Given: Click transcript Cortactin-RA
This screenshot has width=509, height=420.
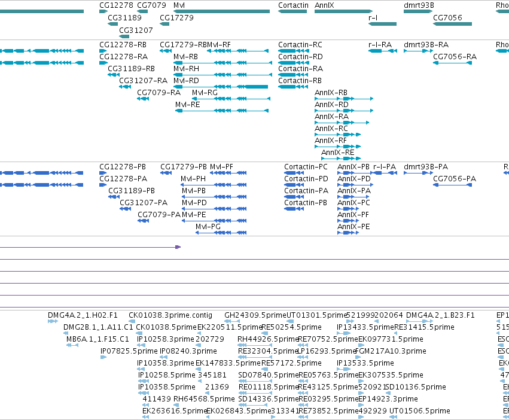Looking at the screenshot, I should [293, 75].
